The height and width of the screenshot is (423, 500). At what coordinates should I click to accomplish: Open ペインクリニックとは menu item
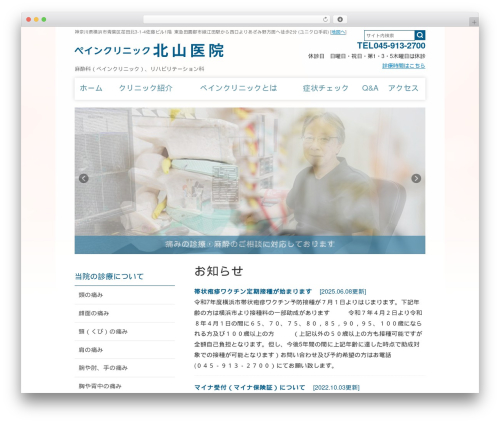pyautogui.click(x=238, y=88)
